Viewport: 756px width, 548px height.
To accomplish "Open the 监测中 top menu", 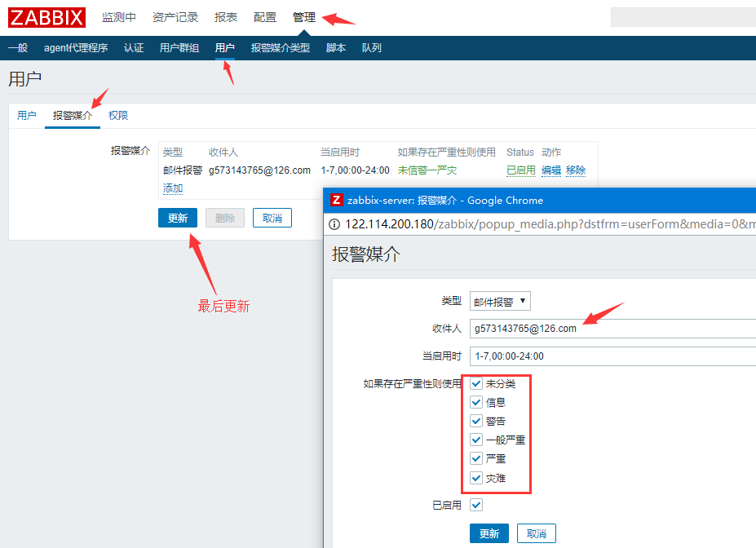I will [118, 17].
